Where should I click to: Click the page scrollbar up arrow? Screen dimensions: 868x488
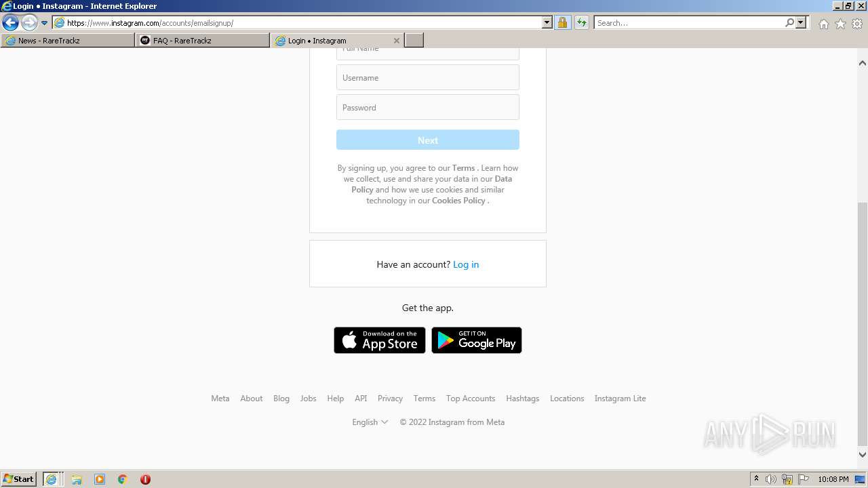(863, 63)
